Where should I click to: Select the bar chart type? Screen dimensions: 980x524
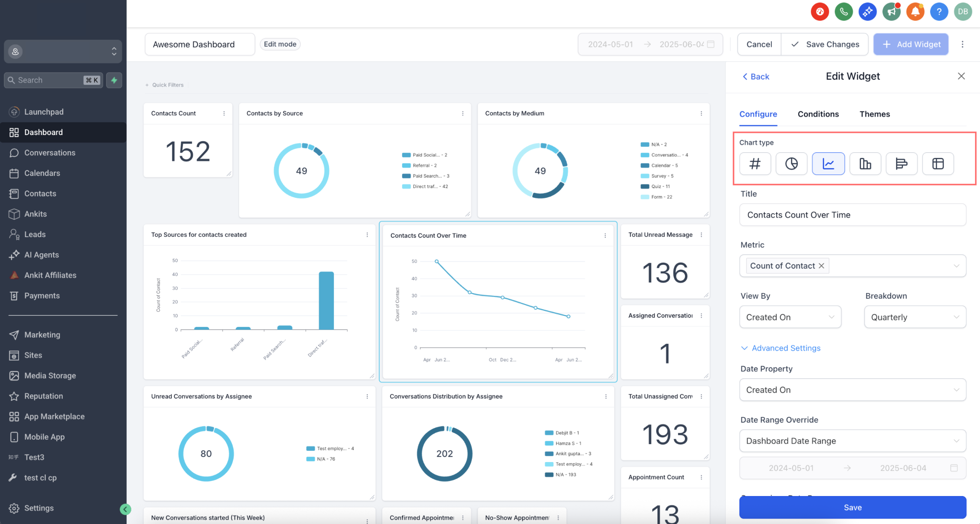[x=865, y=164]
